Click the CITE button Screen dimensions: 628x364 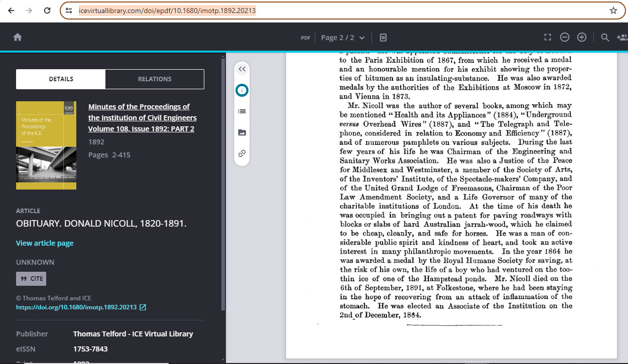pos(31,279)
